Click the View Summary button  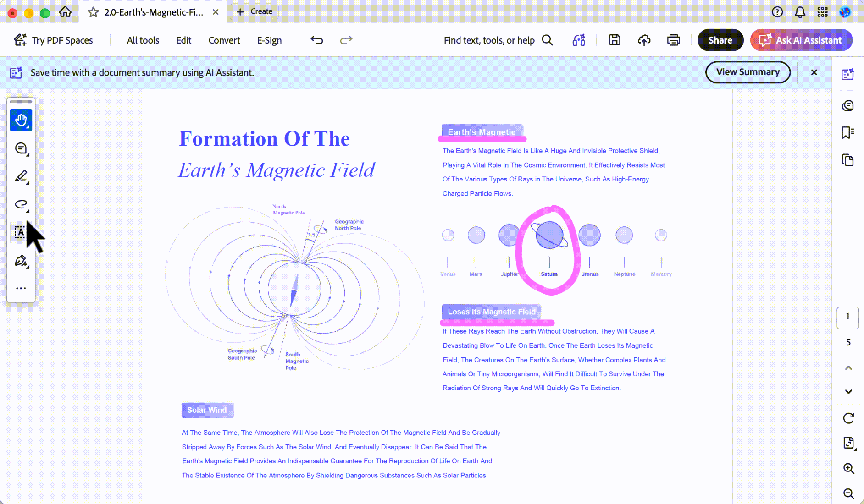click(x=748, y=72)
